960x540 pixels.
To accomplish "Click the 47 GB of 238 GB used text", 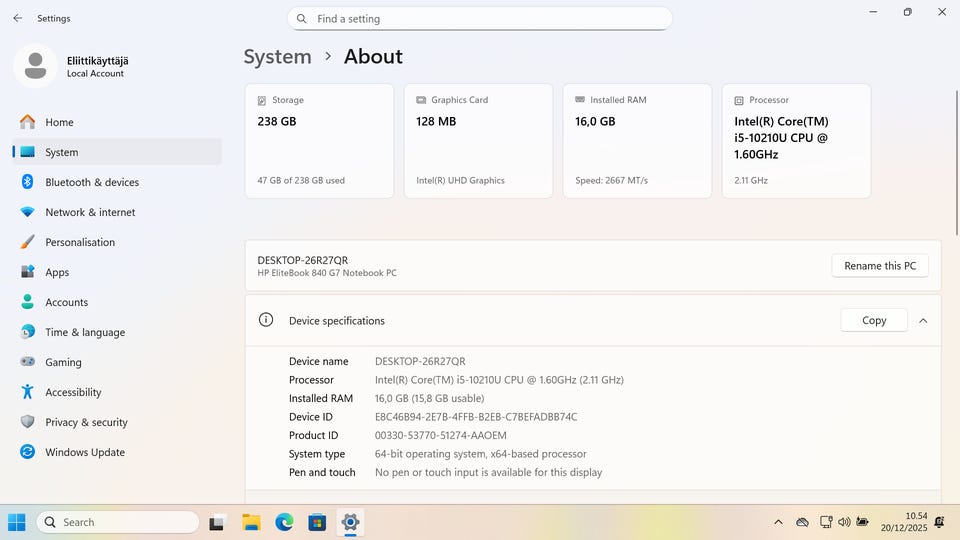I will coord(301,181).
